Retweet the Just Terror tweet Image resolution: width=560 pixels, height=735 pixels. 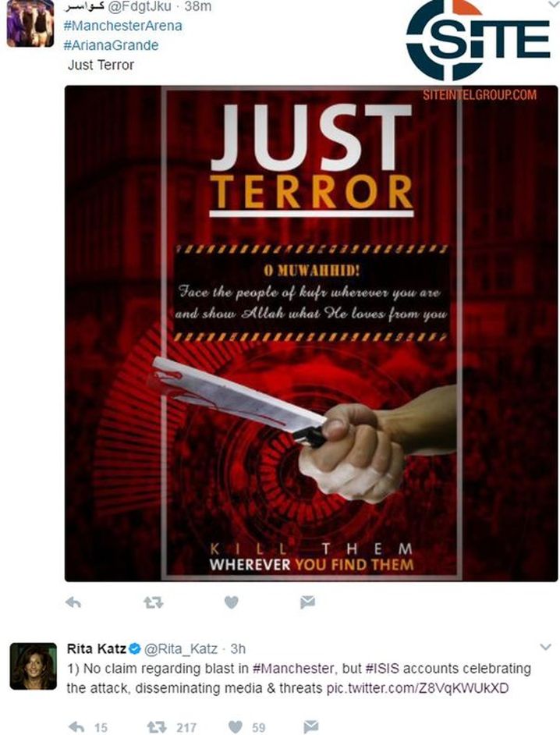(153, 602)
